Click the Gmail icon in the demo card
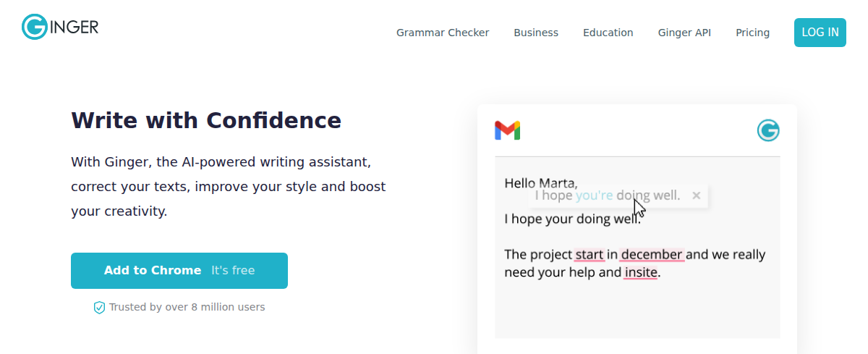The width and height of the screenshot is (868, 354). (507, 130)
